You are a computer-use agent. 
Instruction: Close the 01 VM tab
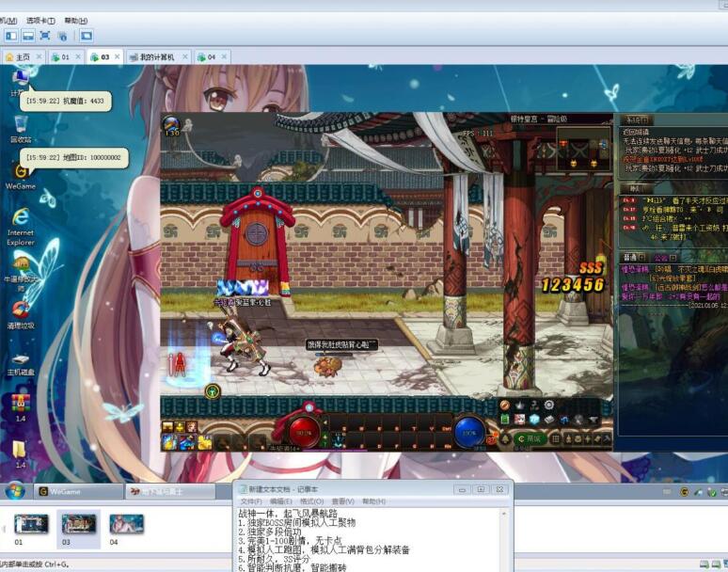(78, 56)
